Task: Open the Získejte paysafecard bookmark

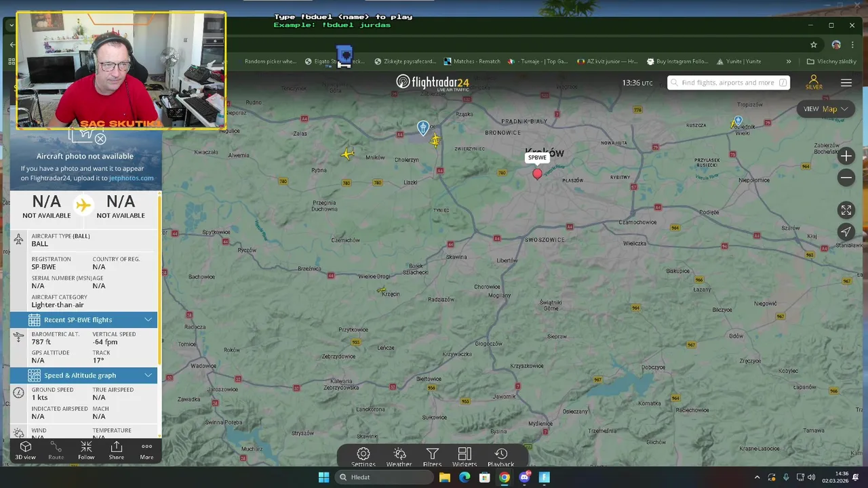Action: [x=405, y=61]
